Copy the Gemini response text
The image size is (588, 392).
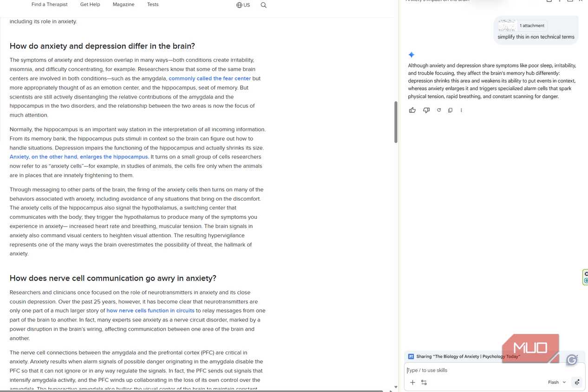point(450,110)
